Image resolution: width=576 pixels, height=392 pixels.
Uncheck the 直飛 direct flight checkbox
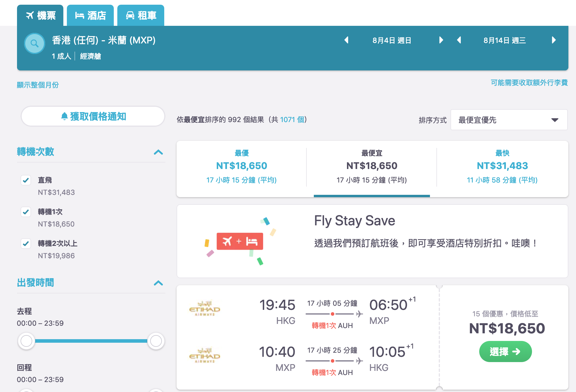26,180
